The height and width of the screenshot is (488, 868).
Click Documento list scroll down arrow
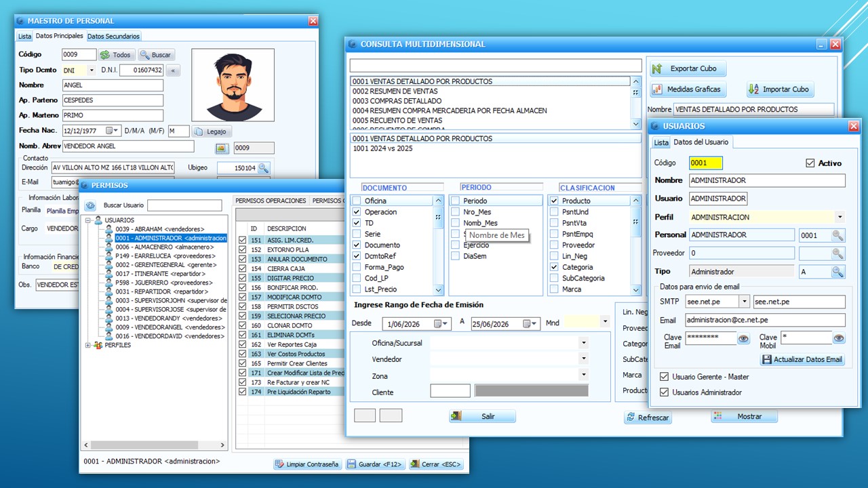coord(438,289)
